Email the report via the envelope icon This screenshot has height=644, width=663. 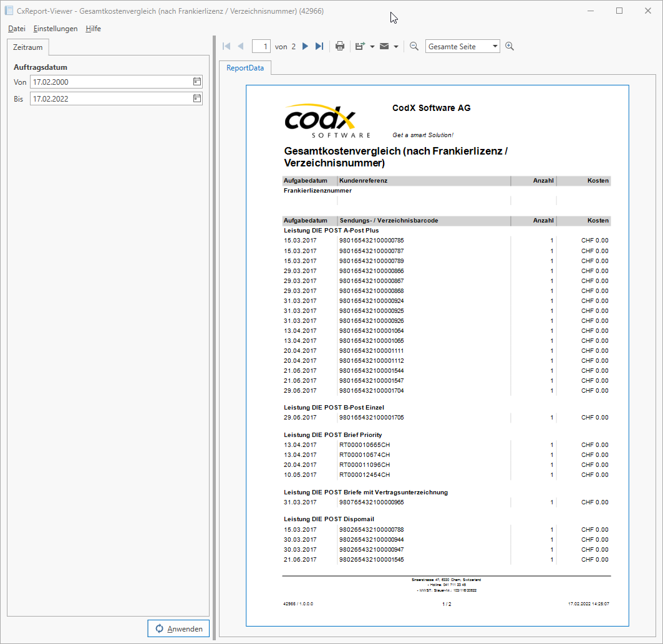[384, 46]
